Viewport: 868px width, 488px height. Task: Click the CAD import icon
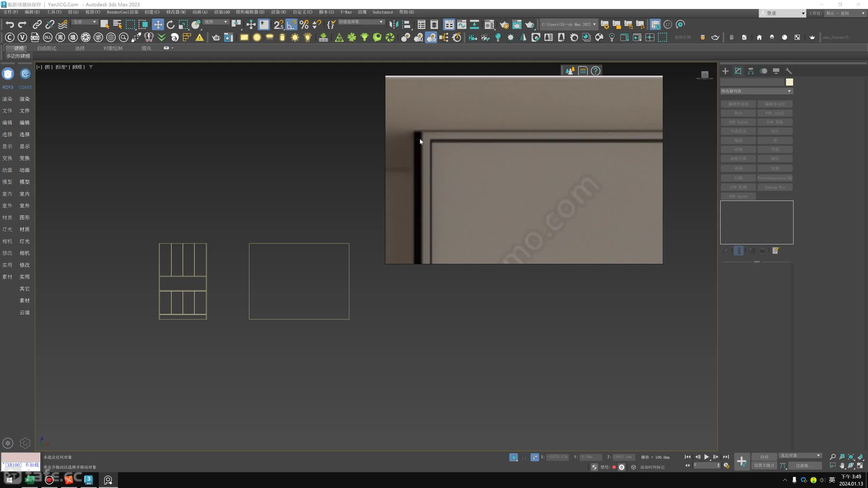[35, 37]
